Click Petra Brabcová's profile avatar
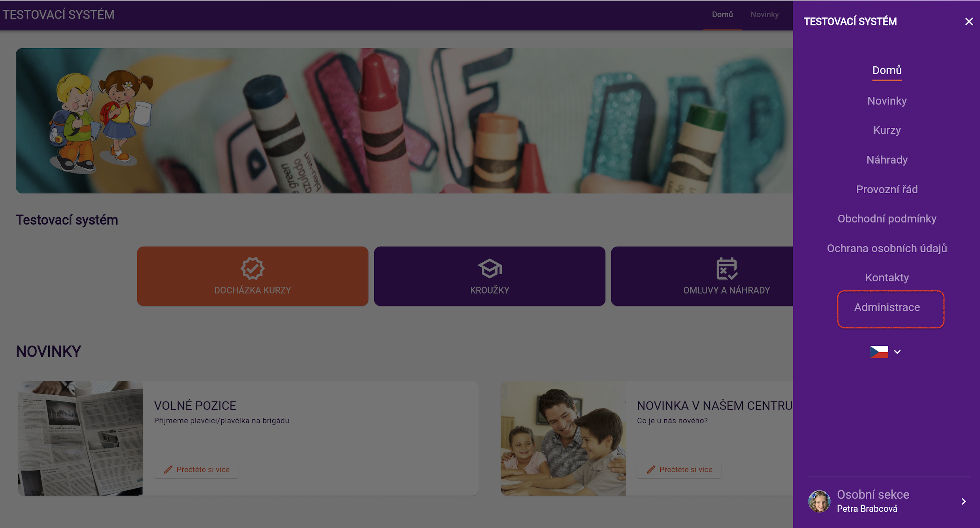This screenshot has width=980, height=528. (819, 501)
